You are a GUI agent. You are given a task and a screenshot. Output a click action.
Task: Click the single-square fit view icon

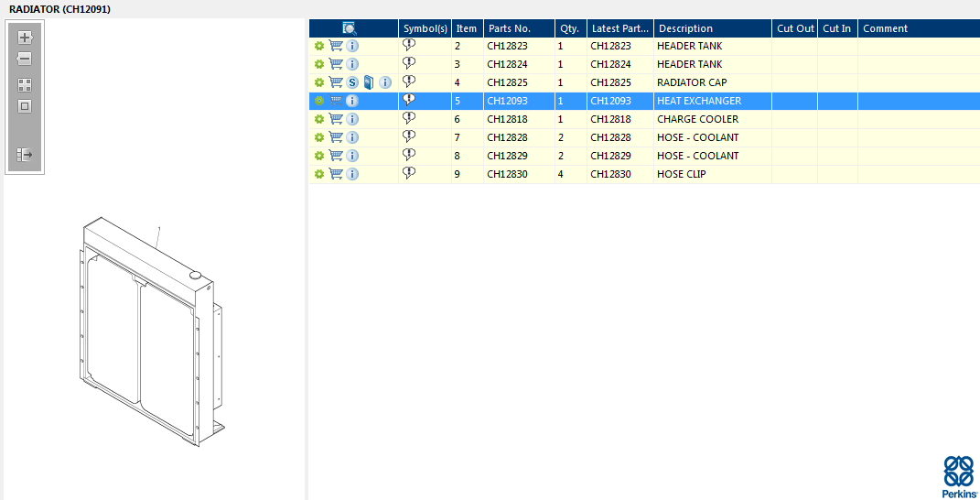[x=25, y=105]
